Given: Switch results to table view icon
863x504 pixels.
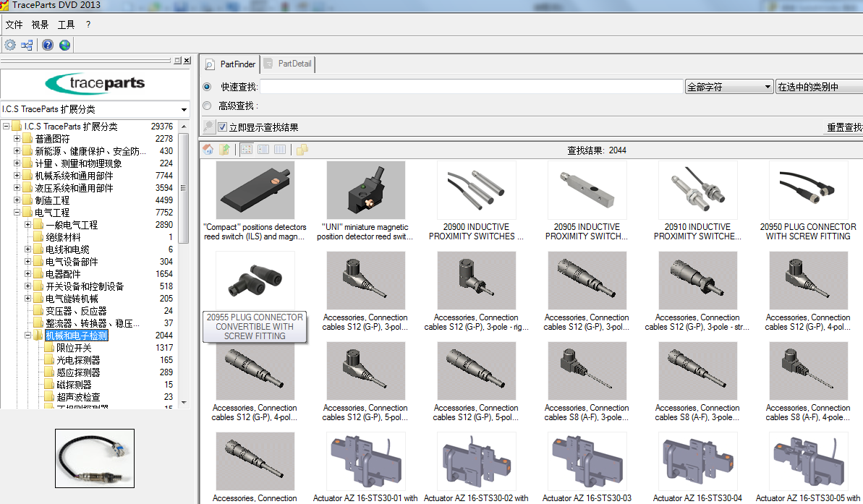Looking at the screenshot, I should coord(279,150).
